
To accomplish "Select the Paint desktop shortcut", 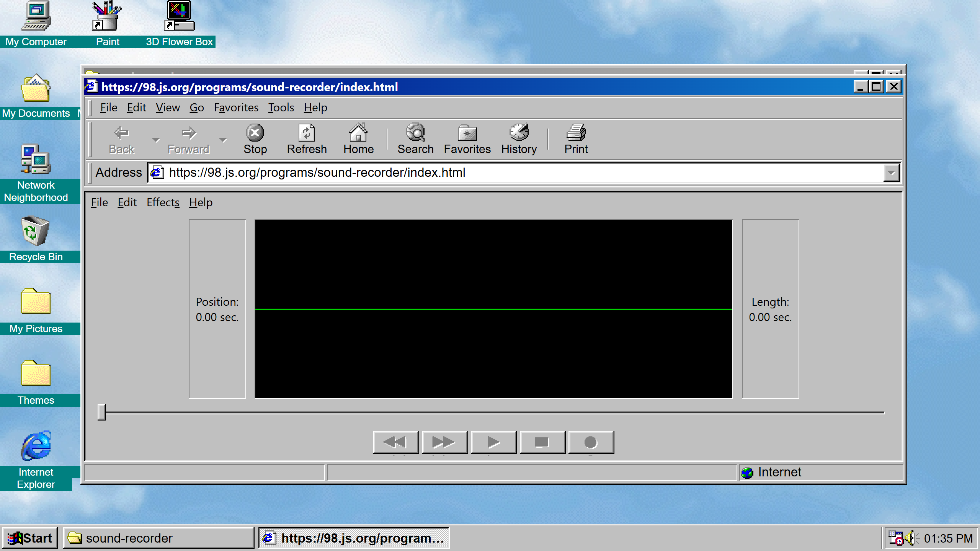I will tap(108, 24).
